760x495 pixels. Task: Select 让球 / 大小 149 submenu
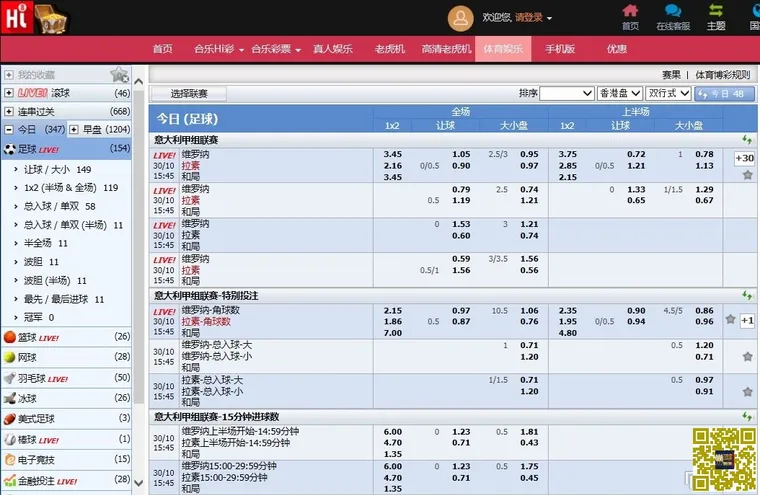[x=58, y=169]
